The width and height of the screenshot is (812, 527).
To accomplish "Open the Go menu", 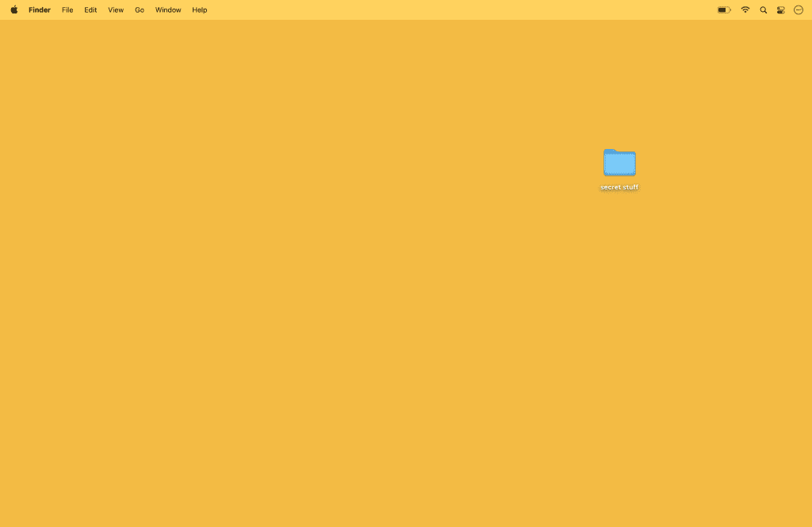I will (x=140, y=10).
